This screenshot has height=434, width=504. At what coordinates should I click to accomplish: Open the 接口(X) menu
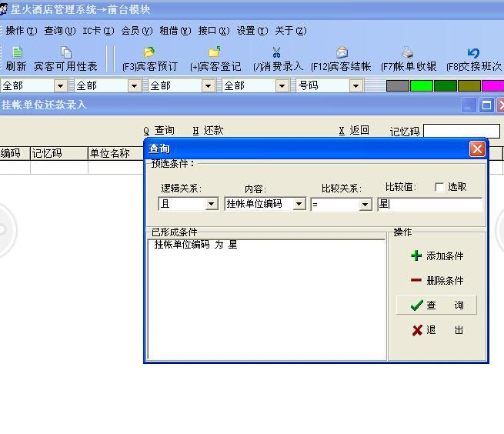214,31
